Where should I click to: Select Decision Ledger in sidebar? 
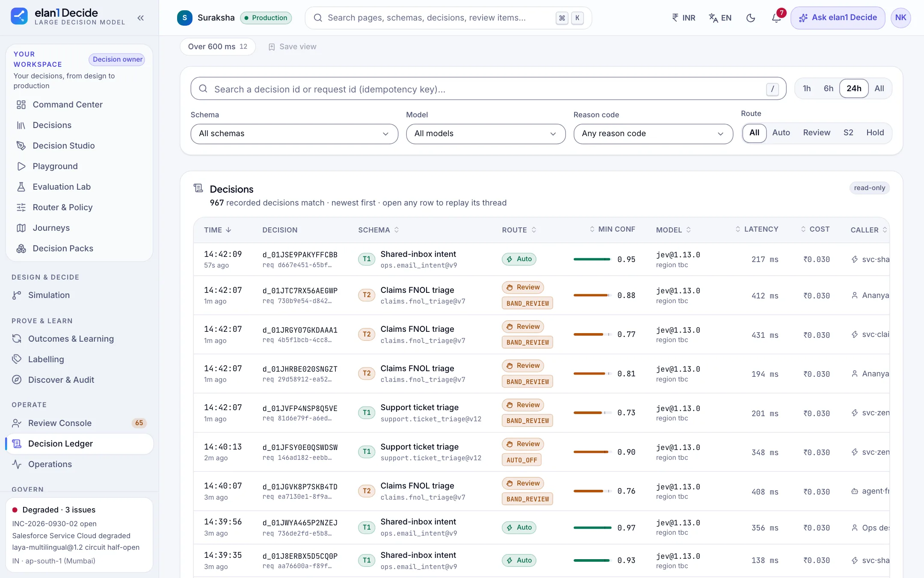pyautogui.click(x=80, y=444)
